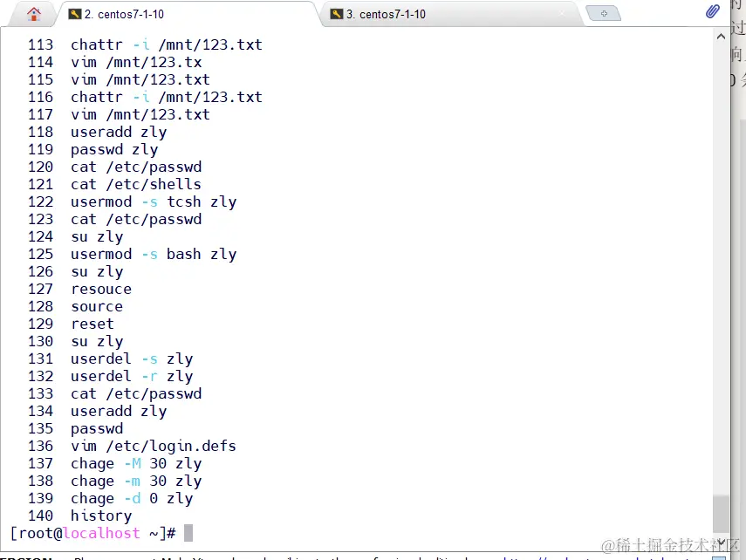
Task: Click line 130 su zly
Action: point(76,341)
